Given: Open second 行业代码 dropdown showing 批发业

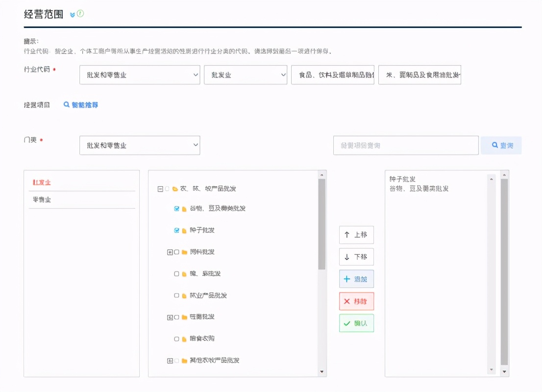Looking at the screenshot, I should click(246, 74).
